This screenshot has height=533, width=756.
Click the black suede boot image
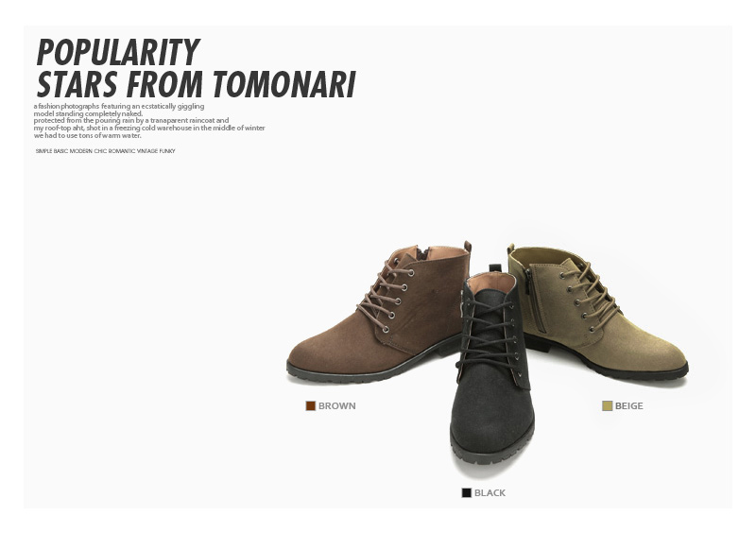tap(491, 367)
